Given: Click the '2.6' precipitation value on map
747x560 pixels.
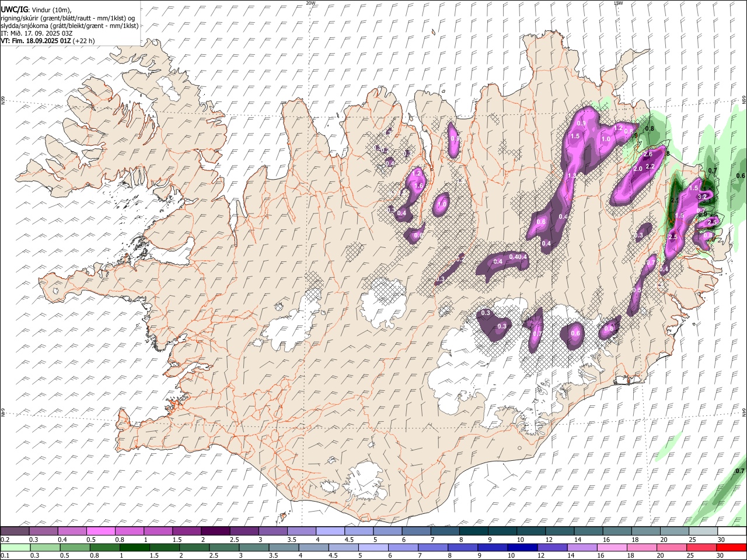Looking at the screenshot, I should pos(647,155).
